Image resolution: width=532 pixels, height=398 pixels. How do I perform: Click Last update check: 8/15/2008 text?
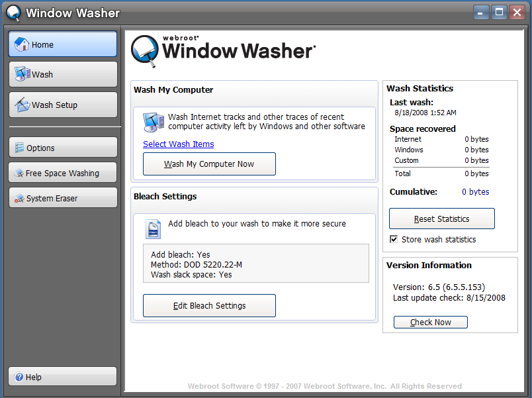[449, 298]
